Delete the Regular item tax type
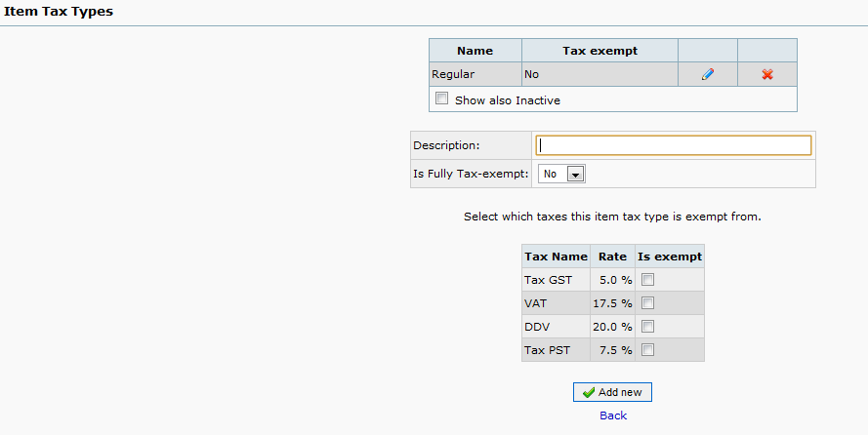The width and height of the screenshot is (868, 435). coord(767,74)
